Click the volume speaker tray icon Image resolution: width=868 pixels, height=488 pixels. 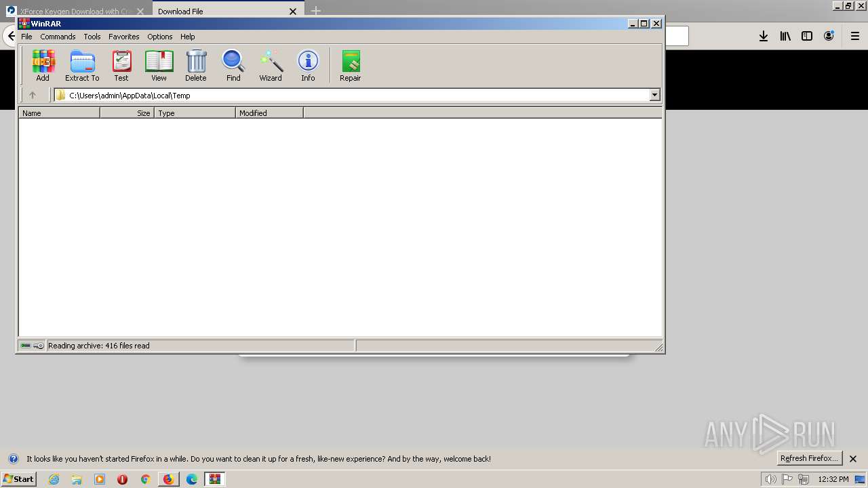click(x=770, y=479)
